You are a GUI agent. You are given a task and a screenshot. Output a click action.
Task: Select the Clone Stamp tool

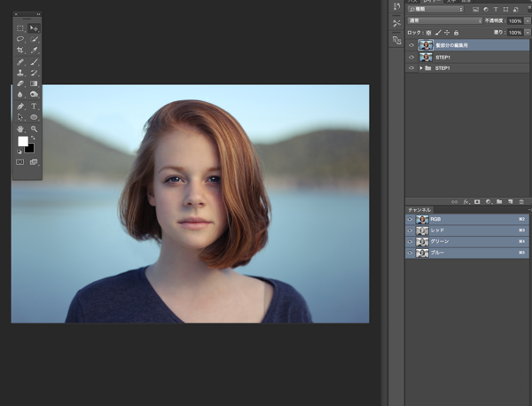pyautogui.click(x=20, y=73)
